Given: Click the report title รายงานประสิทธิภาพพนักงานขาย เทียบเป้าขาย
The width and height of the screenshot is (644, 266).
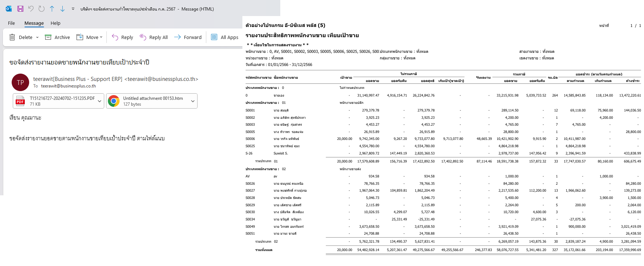Looking at the screenshot, I should click(x=302, y=35).
